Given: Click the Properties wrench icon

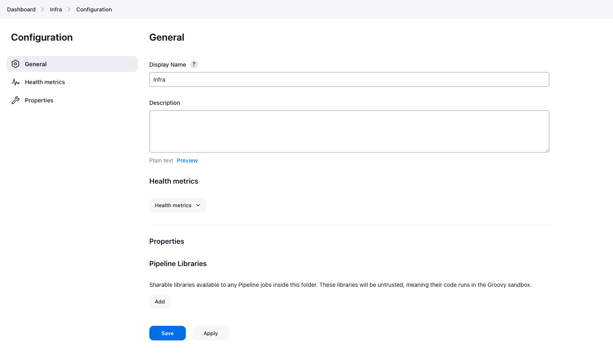Looking at the screenshot, I should click(x=15, y=100).
